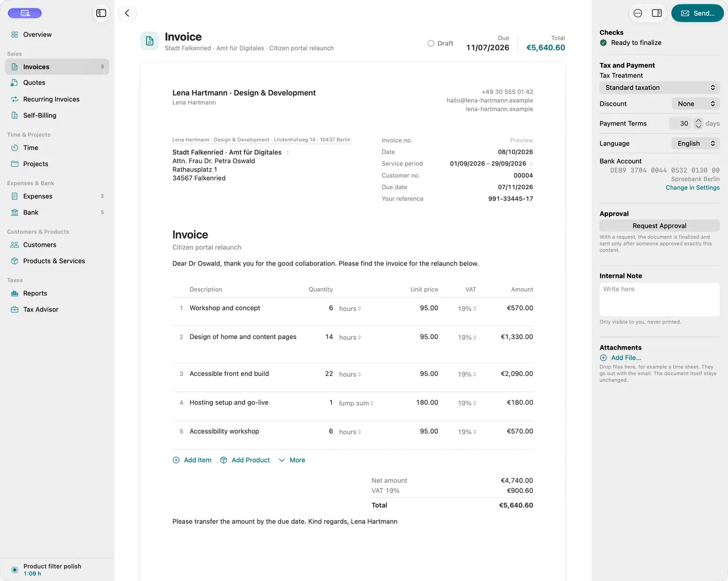This screenshot has height=581, width=728.
Task: Open Self-Billing in the sidebar
Action: [x=57, y=115]
